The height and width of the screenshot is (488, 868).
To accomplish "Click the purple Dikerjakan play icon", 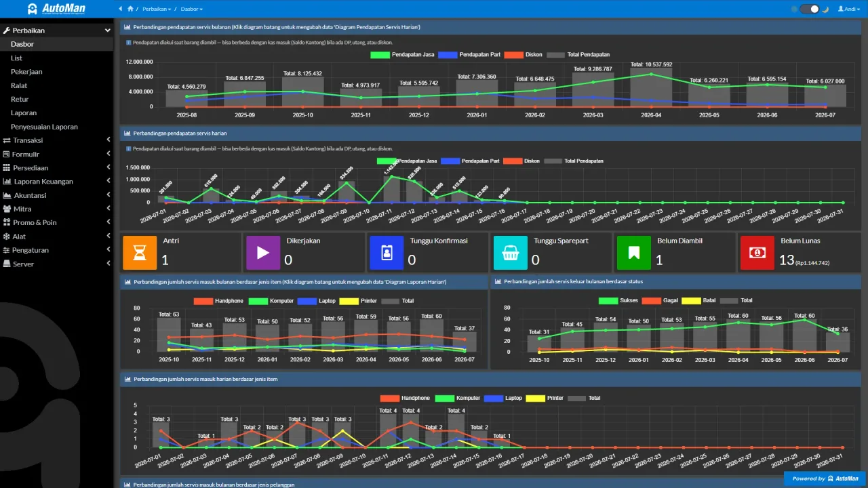I will [263, 253].
